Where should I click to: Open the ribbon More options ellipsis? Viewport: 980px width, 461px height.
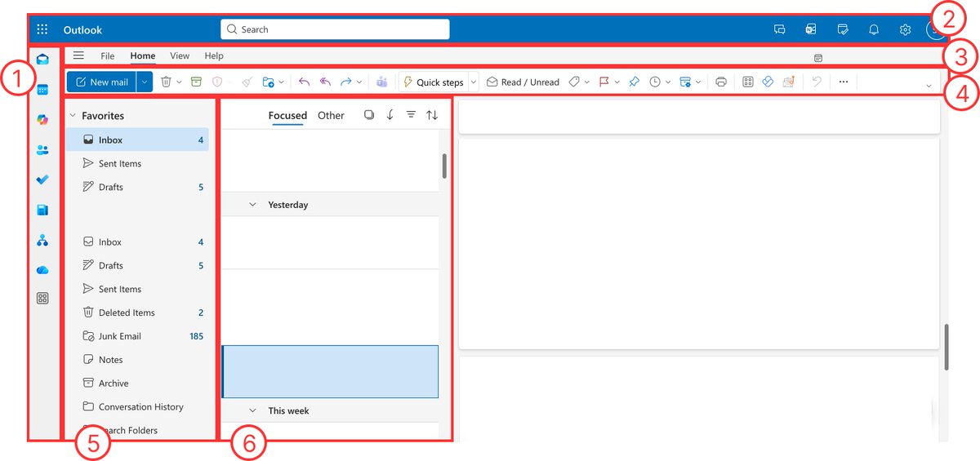[844, 82]
